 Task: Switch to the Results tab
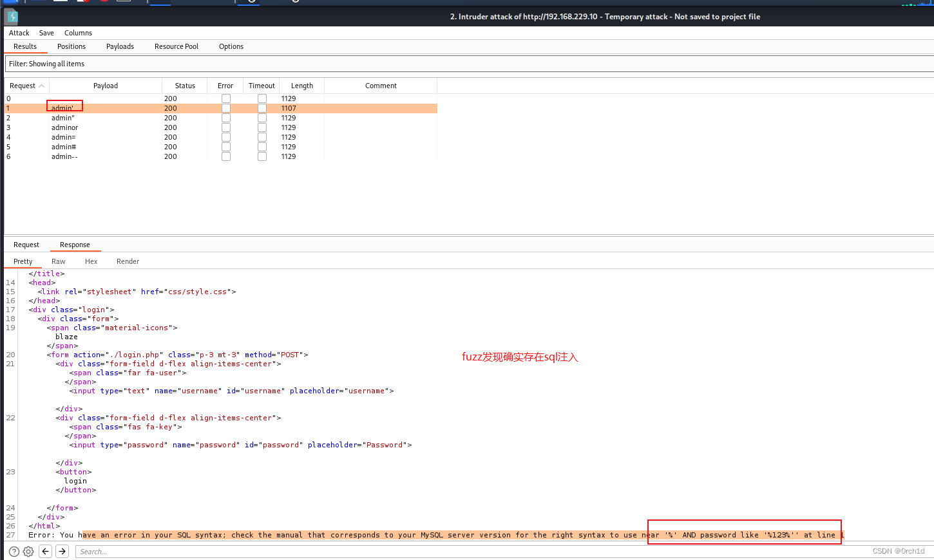(x=25, y=46)
